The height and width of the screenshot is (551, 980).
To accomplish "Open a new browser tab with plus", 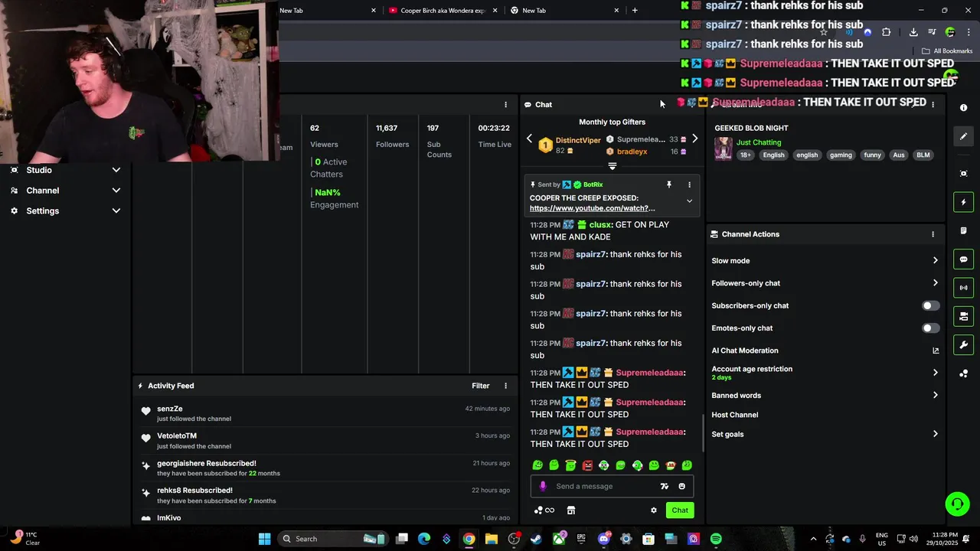I will [635, 11].
